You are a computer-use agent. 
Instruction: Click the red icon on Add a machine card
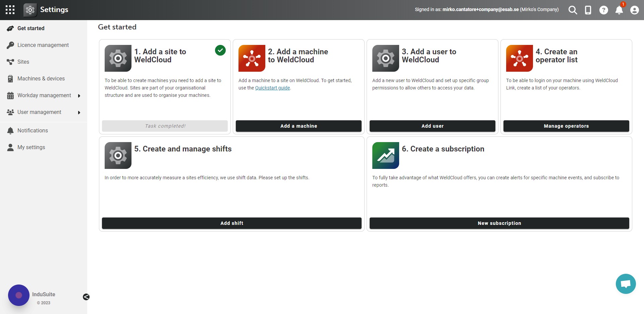tap(252, 58)
